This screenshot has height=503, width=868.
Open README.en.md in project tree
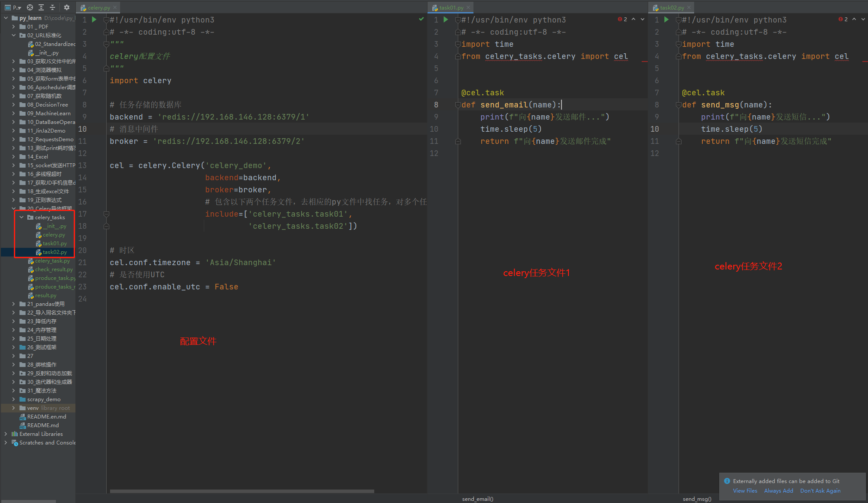tap(46, 416)
